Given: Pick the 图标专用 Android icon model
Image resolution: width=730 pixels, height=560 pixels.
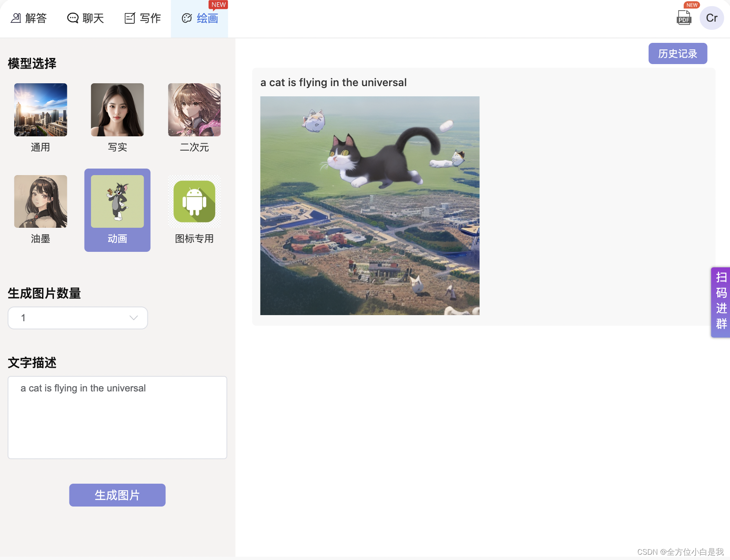Looking at the screenshot, I should pyautogui.click(x=194, y=201).
